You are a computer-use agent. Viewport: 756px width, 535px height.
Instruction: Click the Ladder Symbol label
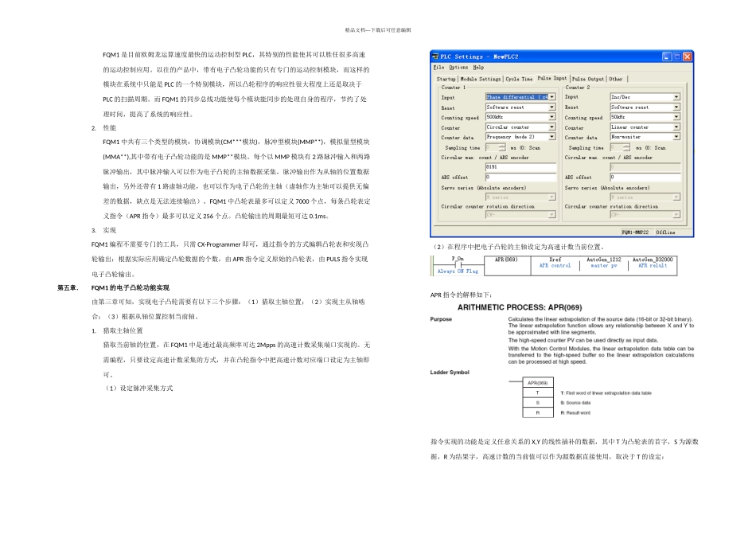click(x=450, y=373)
